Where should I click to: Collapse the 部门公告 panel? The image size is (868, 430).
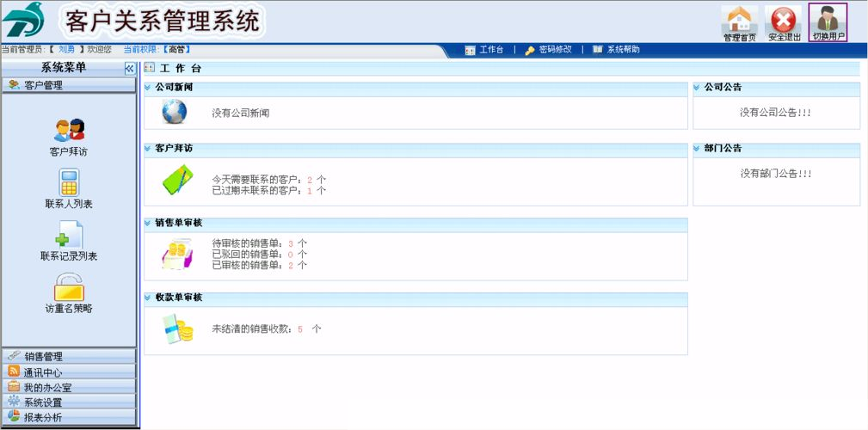click(x=697, y=148)
